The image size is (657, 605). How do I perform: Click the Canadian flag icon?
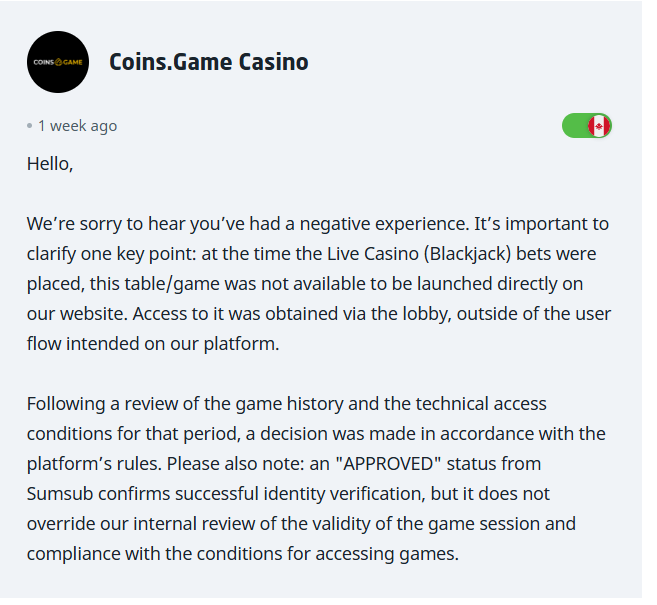599,126
